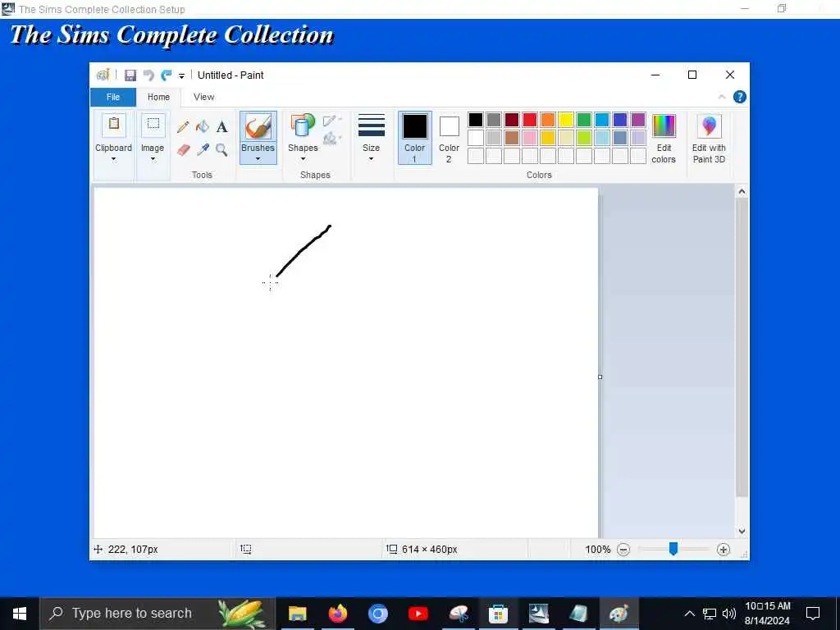Choose the lime green color swatch

tap(584, 138)
